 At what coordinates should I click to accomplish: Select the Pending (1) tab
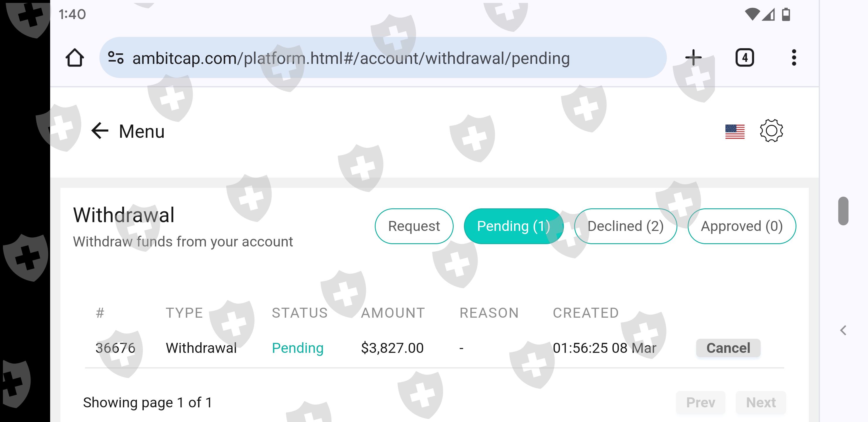pyautogui.click(x=513, y=226)
